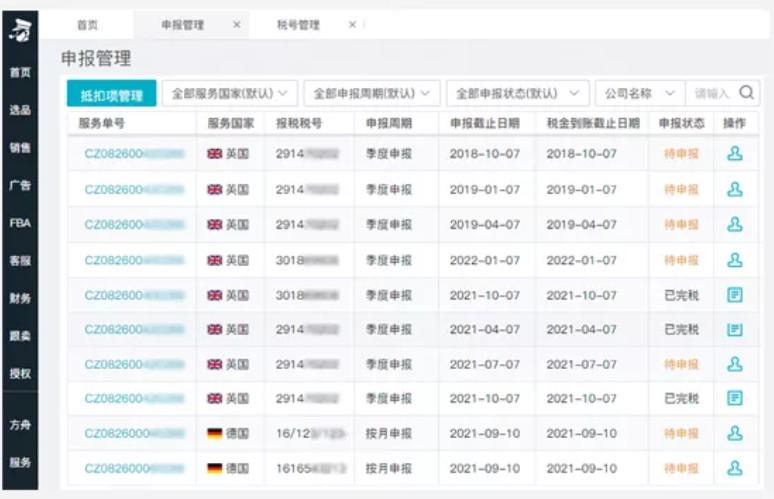Close the 申报管理 tab
The width and height of the screenshot is (774, 499).
(x=237, y=24)
